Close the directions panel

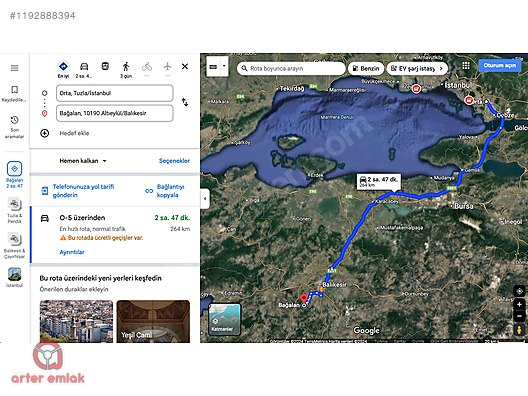coord(185,66)
